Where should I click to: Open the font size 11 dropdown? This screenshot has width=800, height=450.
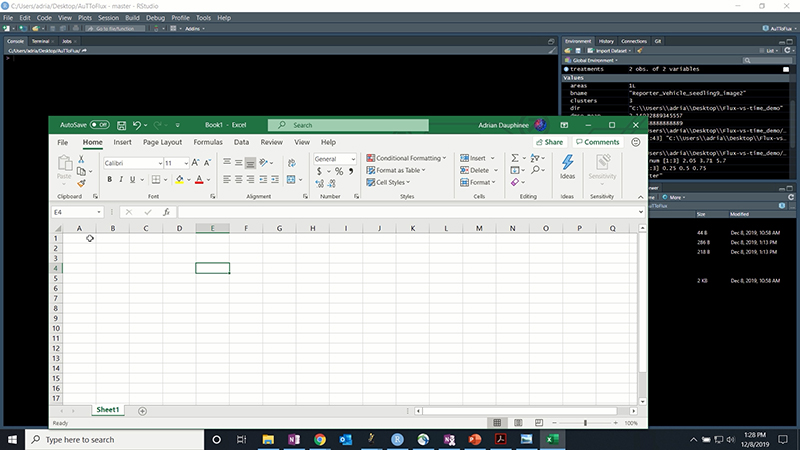(186, 163)
